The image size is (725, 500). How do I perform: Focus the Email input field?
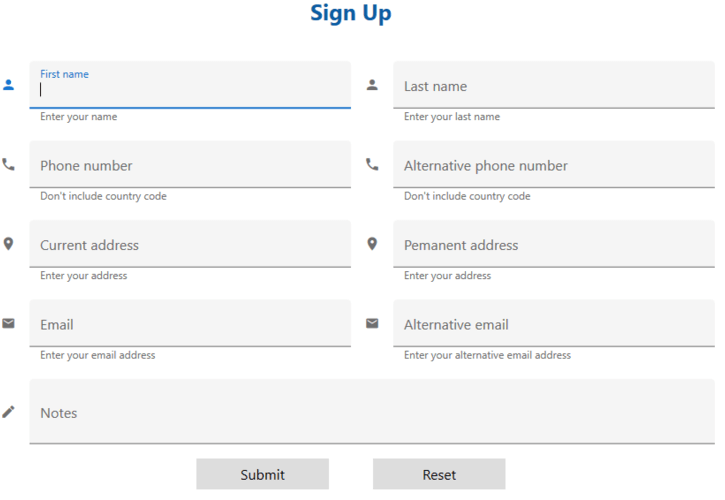190,324
